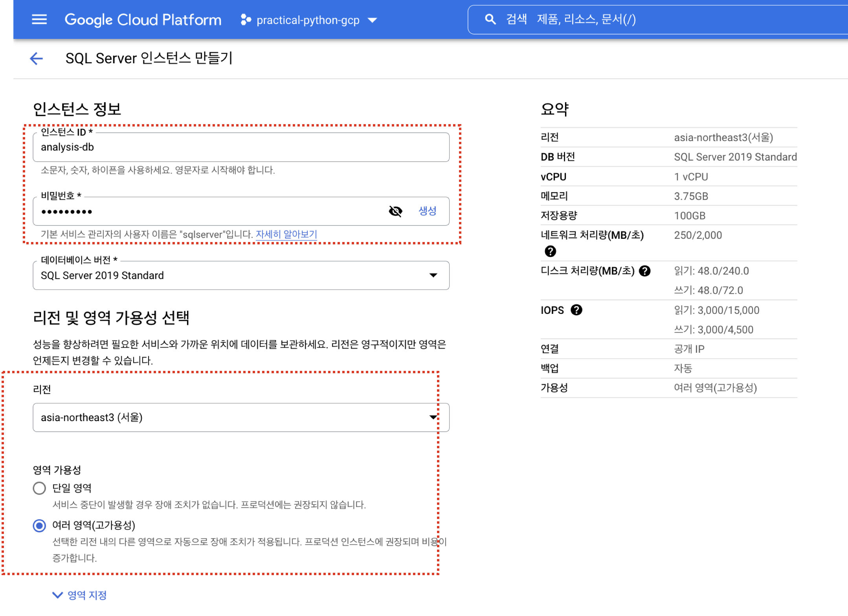Click the 비밀번호 input field

coord(208,212)
